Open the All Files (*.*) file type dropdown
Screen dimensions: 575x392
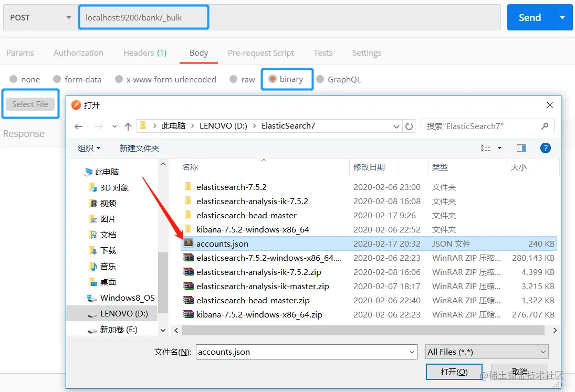pyautogui.click(x=486, y=352)
